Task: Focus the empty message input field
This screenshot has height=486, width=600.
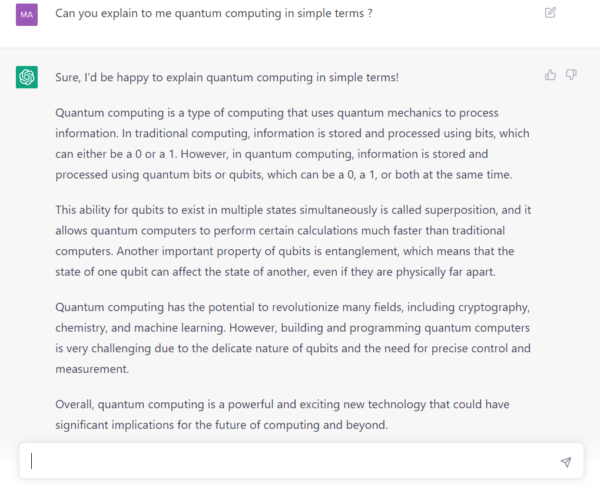Action: coord(302,461)
